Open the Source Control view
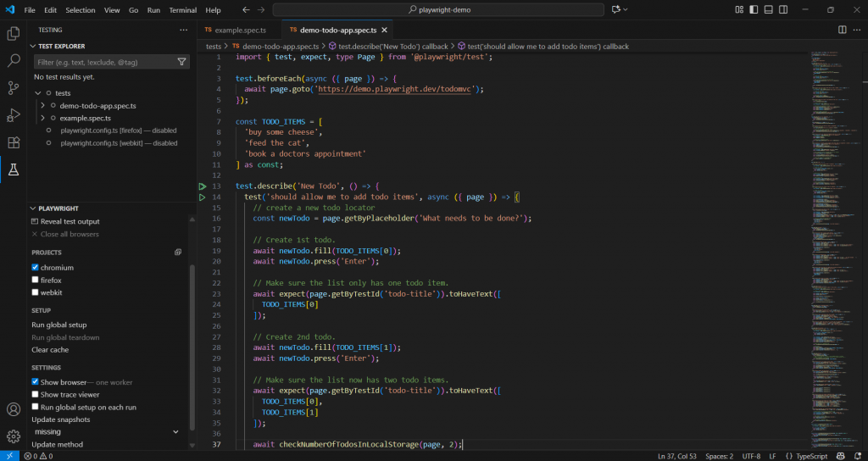Screen dimensions: 868x461 point(14,87)
